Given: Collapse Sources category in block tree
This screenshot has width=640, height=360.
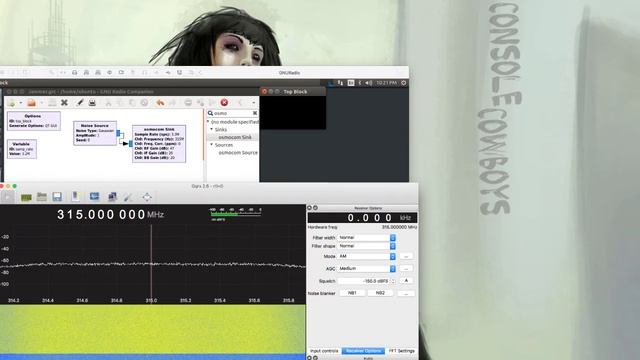Looking at the screenshot, I should (x=211, y=145).
